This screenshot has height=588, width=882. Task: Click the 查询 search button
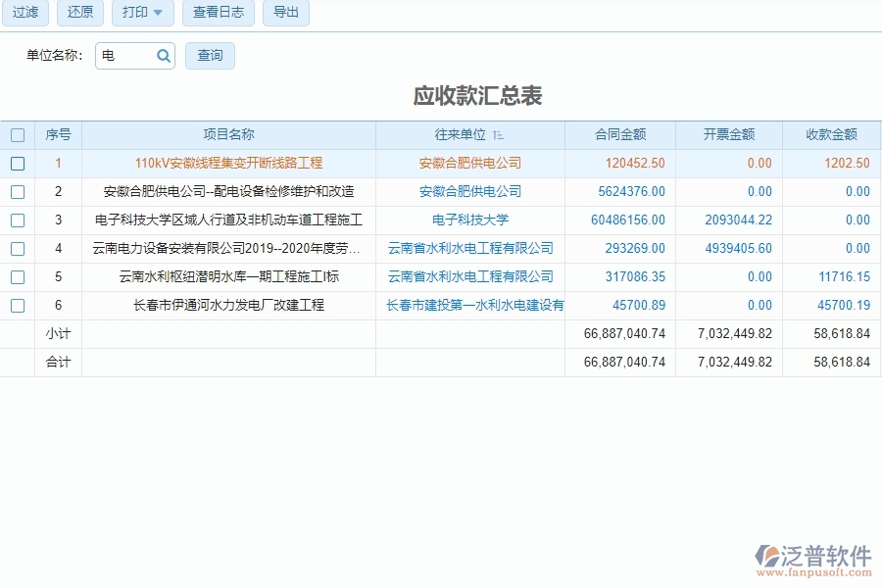click(x=210, y=56)
